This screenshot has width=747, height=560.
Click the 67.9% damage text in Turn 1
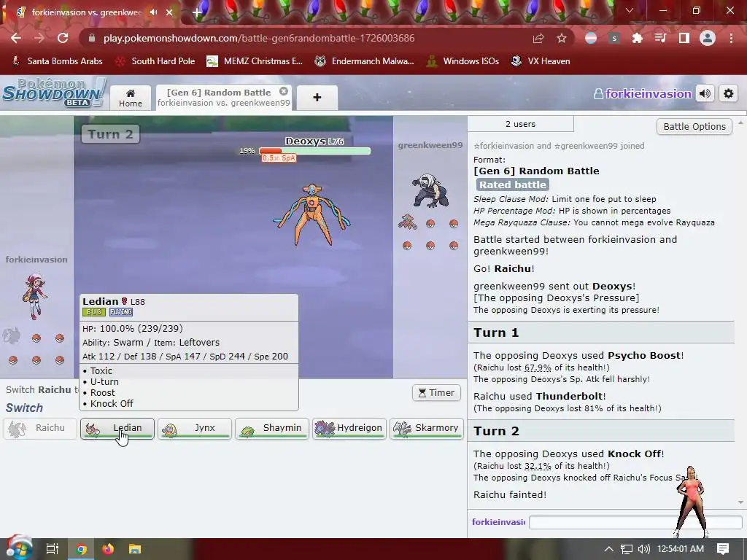pyautogui.click(x=538, y=367)
